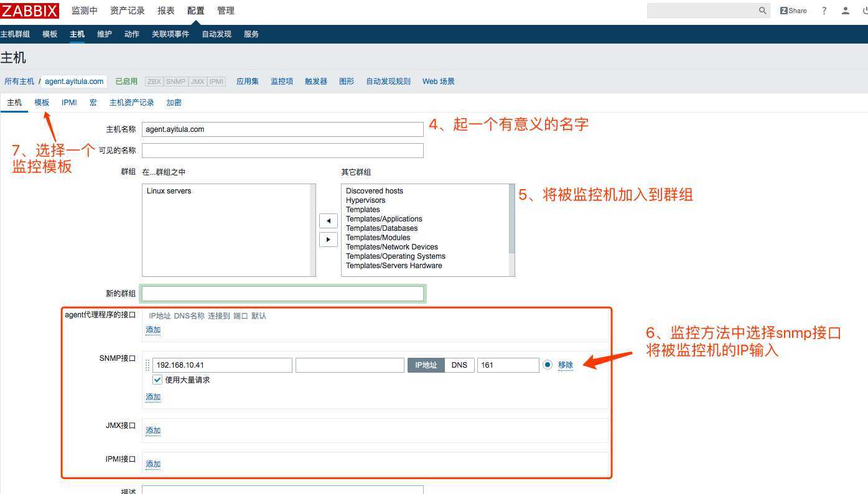Go to 动作 submenu
Image resolution: width=868 pixels, height=494 pixels.
pos(132,34)
